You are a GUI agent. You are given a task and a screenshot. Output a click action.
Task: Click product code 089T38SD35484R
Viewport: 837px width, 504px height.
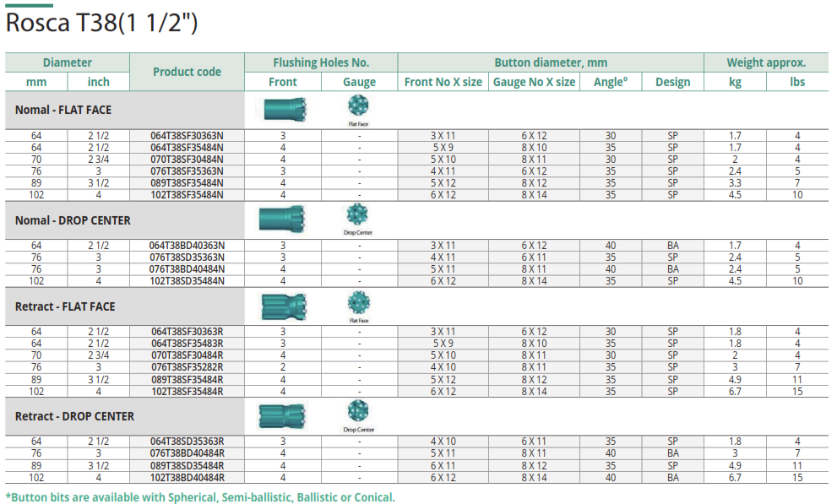187,466
